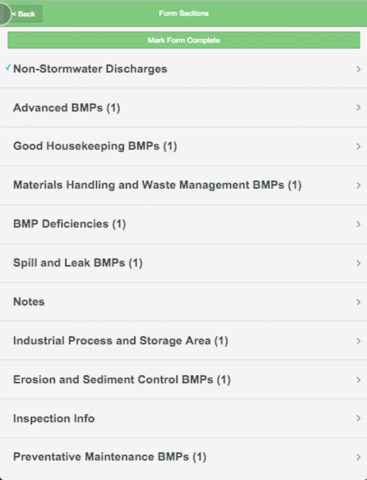Screen dimensions: 367x480
Task: Select Materials Handling and Waste Management BMPs
Action: [183, 185]
